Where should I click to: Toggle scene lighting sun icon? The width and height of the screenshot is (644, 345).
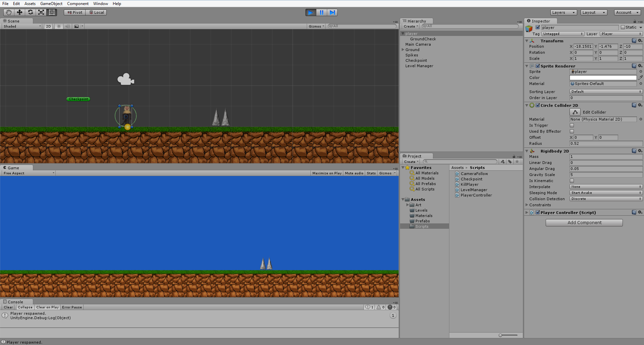coord(59,26)
